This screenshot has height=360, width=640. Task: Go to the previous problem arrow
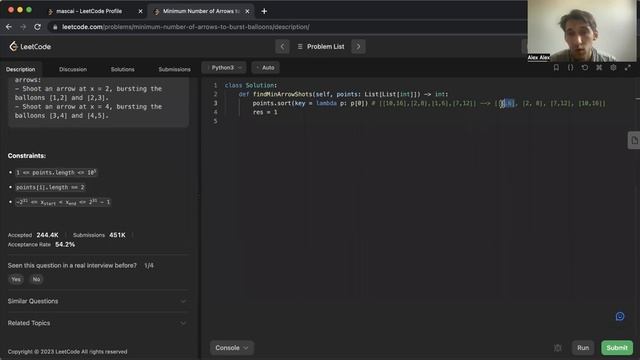click(282, 47)
